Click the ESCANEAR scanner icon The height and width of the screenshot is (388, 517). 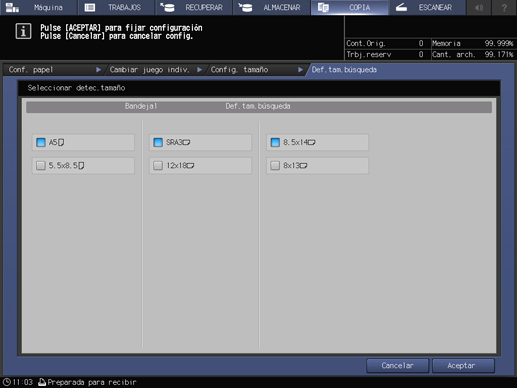click(x=401, y=7)
